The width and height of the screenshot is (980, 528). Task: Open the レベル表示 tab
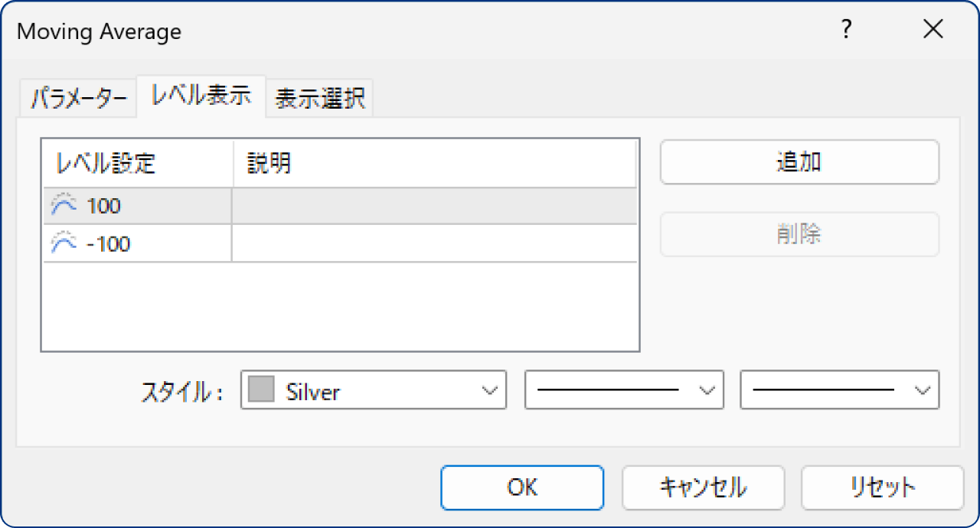[201, 97]
